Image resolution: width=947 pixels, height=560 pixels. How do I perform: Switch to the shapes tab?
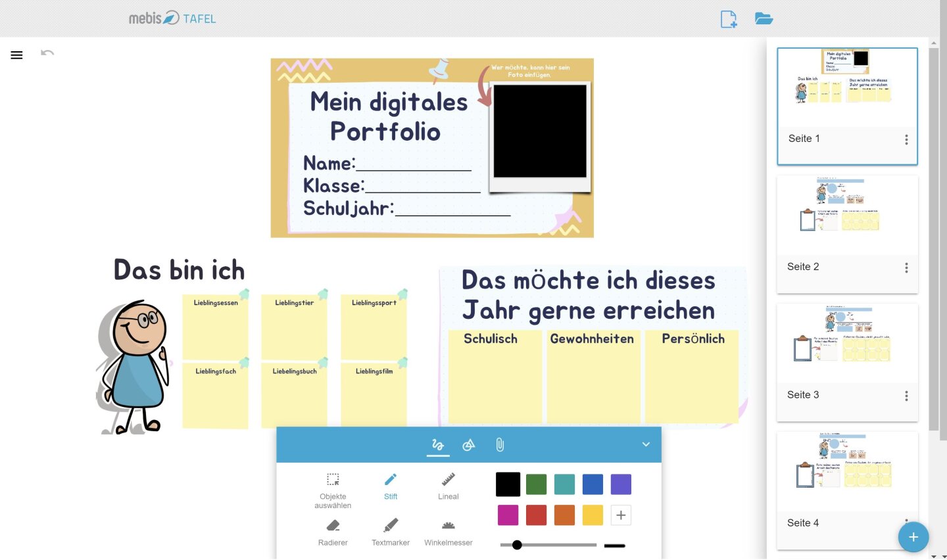point(469,445)
